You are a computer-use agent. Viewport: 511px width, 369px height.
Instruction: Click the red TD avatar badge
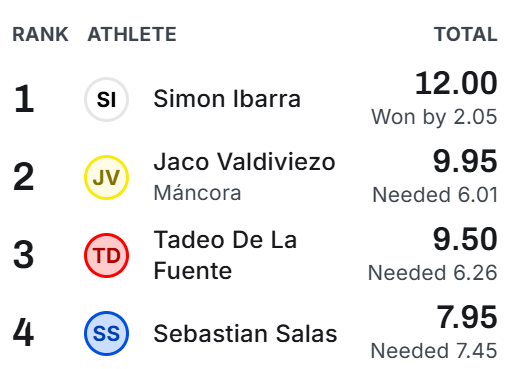click(106, 255)
